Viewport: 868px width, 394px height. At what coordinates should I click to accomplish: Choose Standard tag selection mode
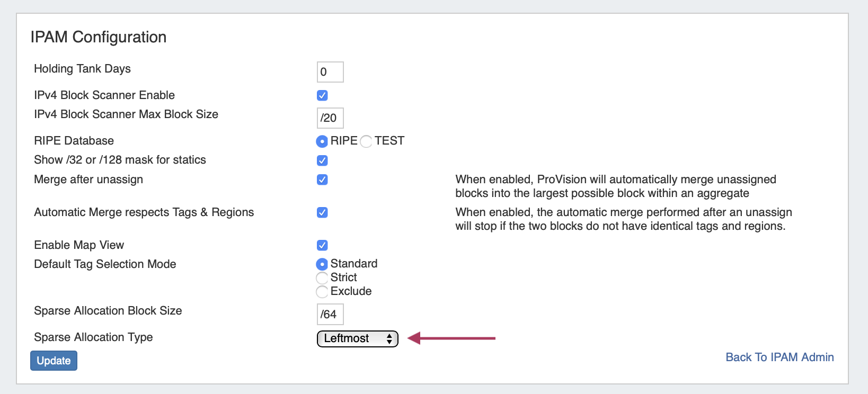pos(322,264)
